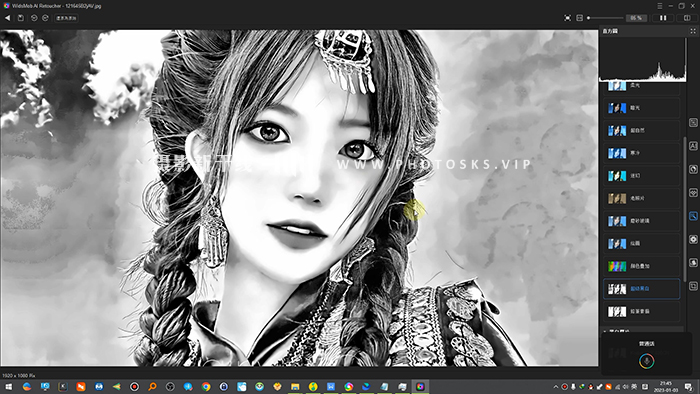Click the zoom slider in the top toolbar

(x=605, y=18)
